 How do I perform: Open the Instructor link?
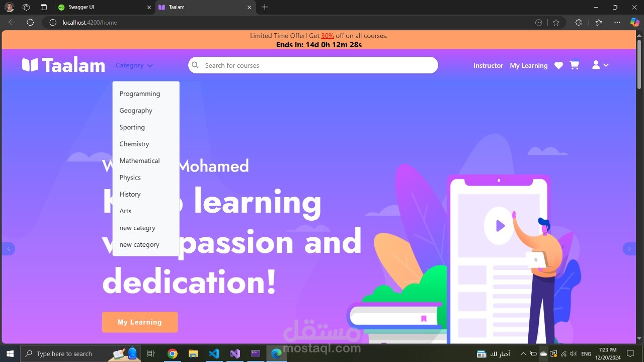[x=488, y=65]
